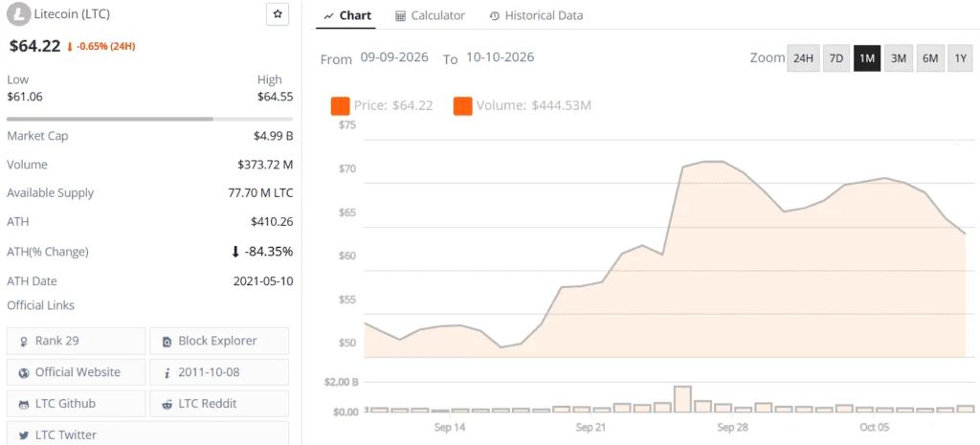Viewport: 980px width, 445px height.
Task: Edit the To date 10-10-2026
Action: click(500, 57)
